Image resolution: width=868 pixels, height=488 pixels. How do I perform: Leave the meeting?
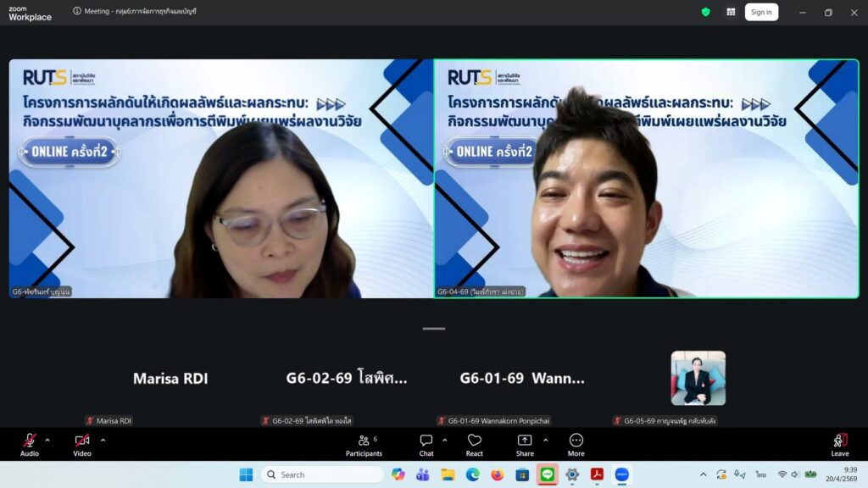click(x=839, y=444)
